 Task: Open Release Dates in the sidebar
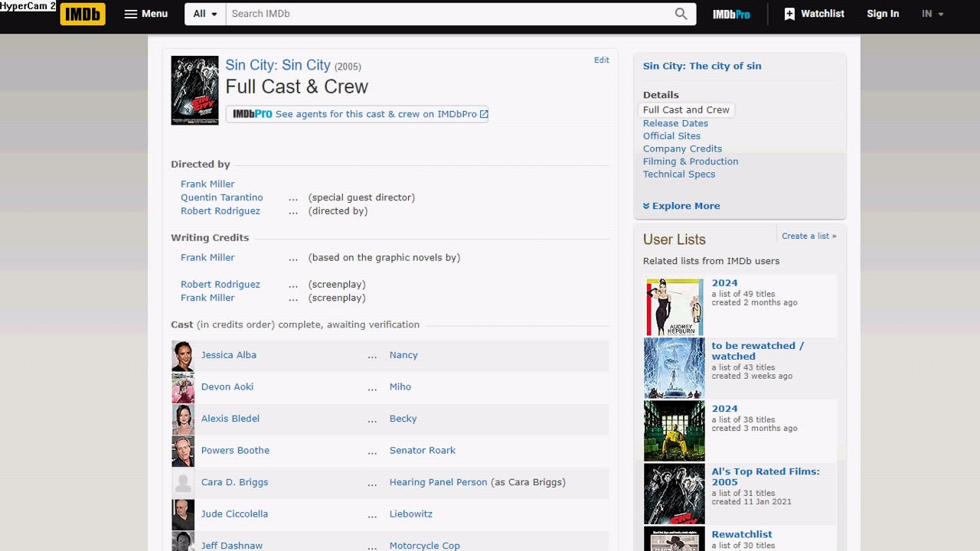click(x=675, y=123)
